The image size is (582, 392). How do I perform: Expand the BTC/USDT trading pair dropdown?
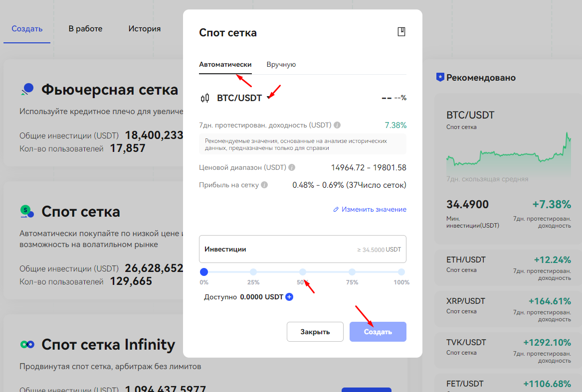(269, 98)
